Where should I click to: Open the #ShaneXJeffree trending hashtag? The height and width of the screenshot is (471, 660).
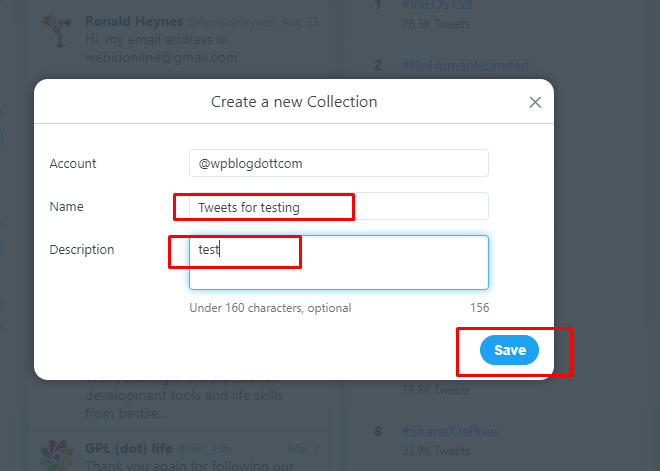[449, 431]
